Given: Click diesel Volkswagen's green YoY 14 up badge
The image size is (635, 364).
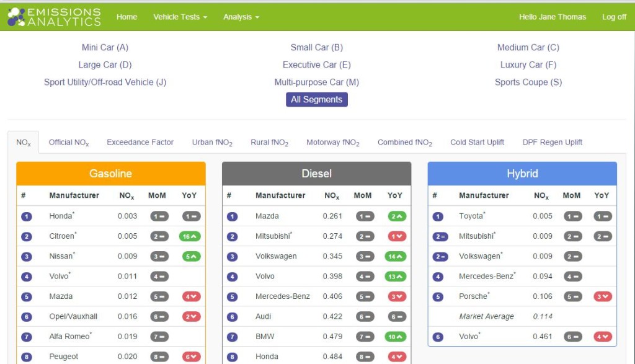Looking at the screenshot, I should click(x=395, y=256).
